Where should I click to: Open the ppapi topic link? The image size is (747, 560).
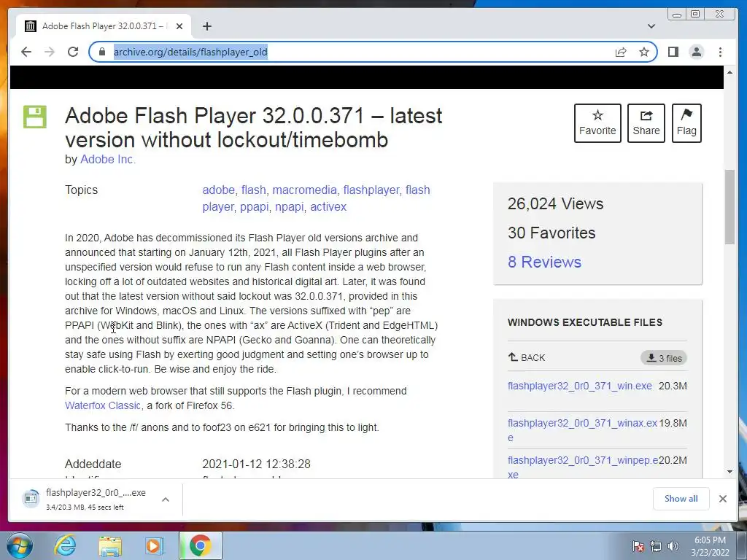(x=255, y=207)
